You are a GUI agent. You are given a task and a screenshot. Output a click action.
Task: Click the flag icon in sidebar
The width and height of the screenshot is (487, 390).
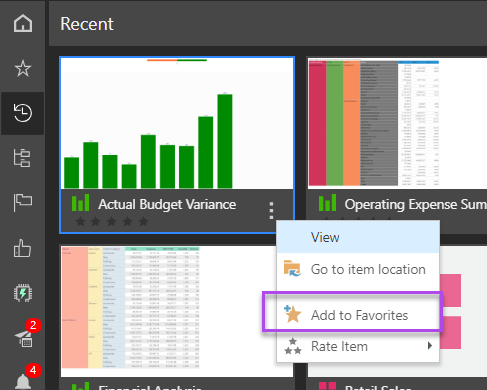[x=23, y=202]
